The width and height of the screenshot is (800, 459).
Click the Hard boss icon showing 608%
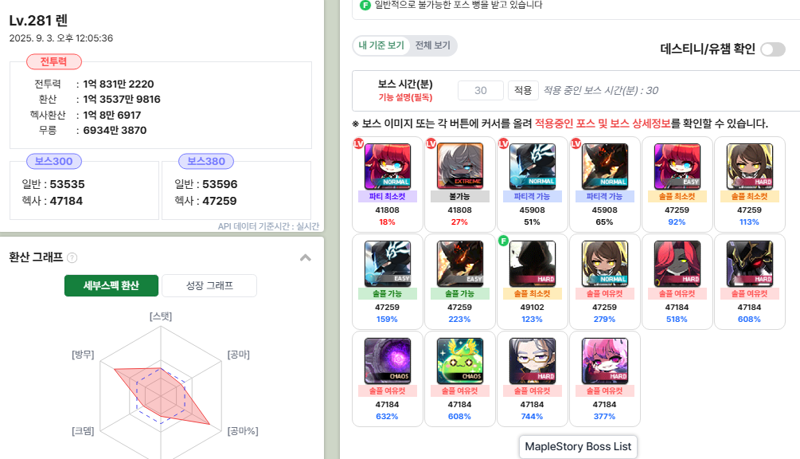[x=749, y=264]
